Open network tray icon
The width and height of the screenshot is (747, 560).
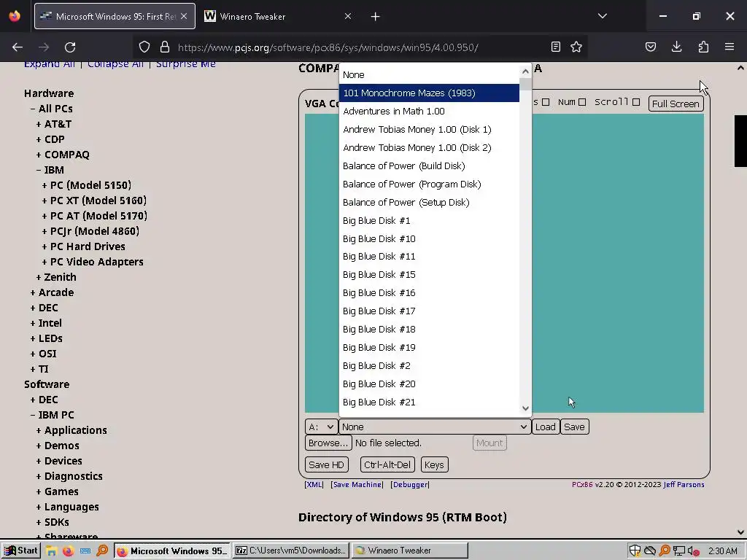tap(679, 551)
